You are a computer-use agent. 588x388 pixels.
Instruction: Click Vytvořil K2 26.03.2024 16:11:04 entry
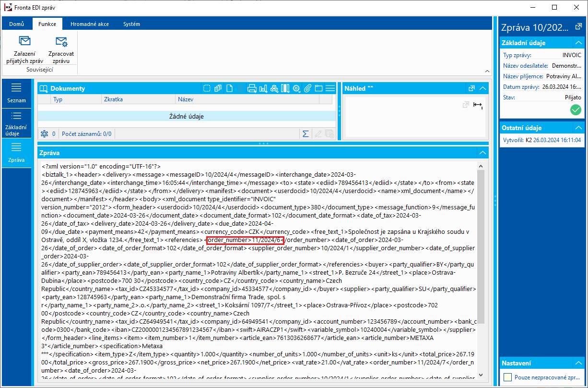(542, 140)
